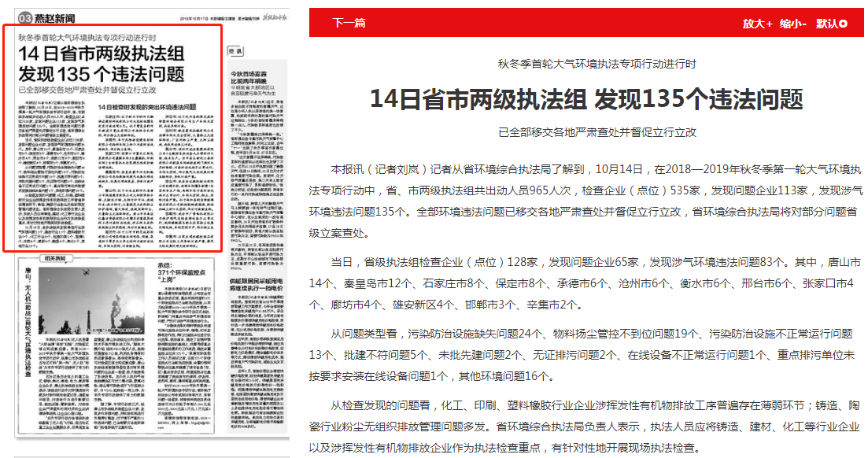Screen dimensions: 868x458
Task: Click the 下一篇 next article button
Action: [349, 23]
